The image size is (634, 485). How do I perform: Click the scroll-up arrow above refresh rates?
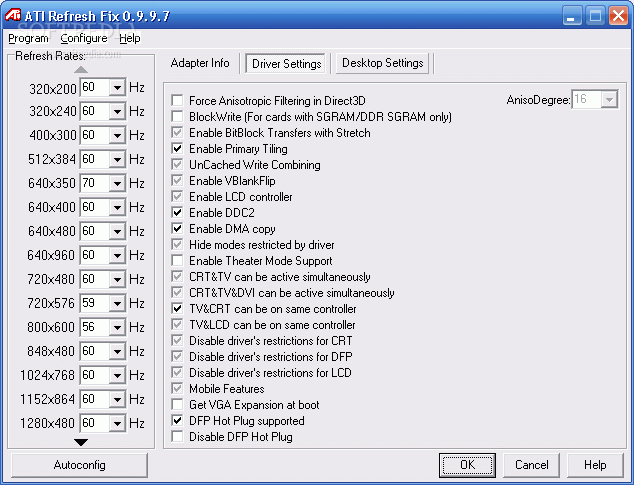(81, 70)
